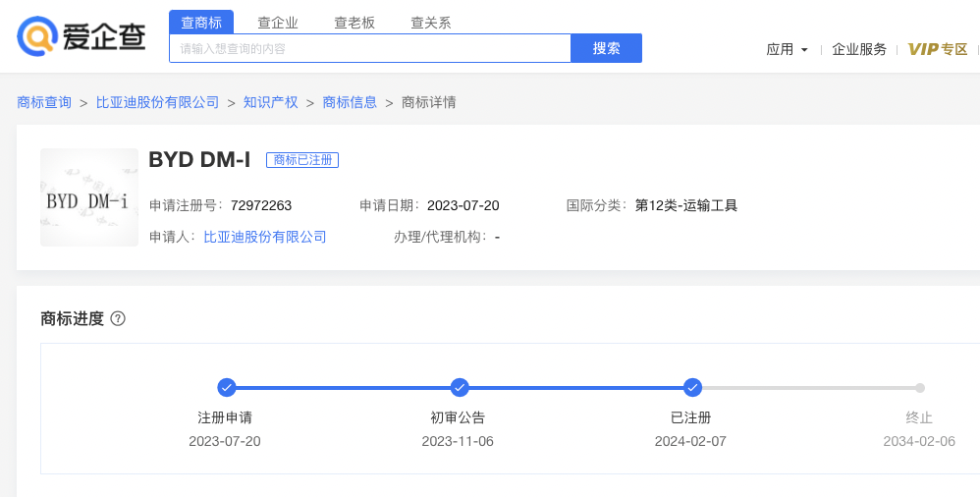Switch to the 查企业 tab

[278, 24]
